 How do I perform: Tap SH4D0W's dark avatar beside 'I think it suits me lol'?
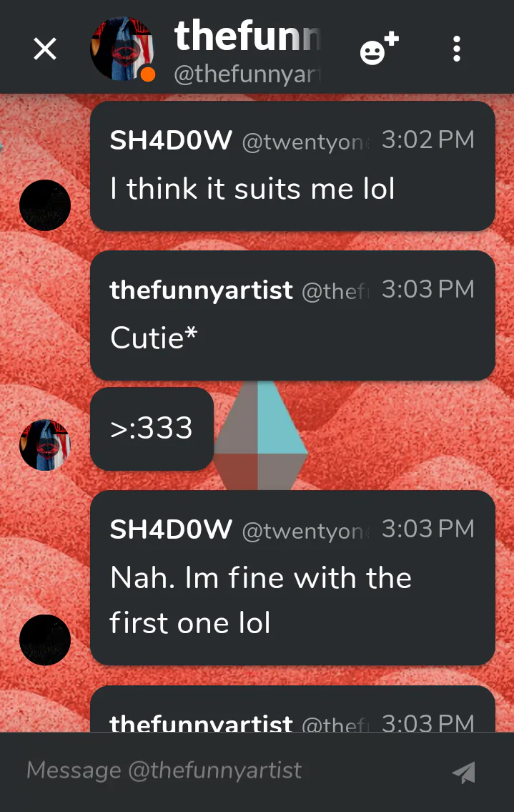coord(45,205)
